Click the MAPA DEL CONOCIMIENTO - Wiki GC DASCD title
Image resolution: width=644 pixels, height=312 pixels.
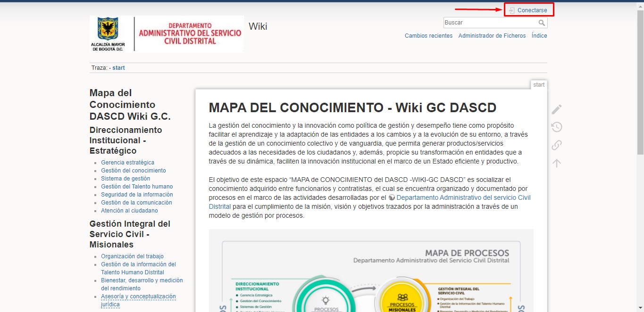[352, 107]
